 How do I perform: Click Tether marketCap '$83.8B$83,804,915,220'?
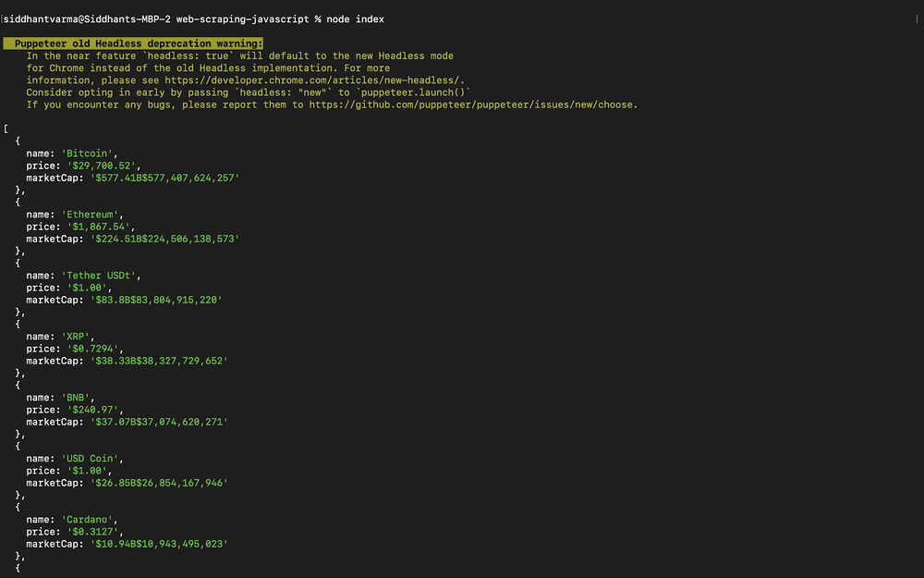(156, 300)
